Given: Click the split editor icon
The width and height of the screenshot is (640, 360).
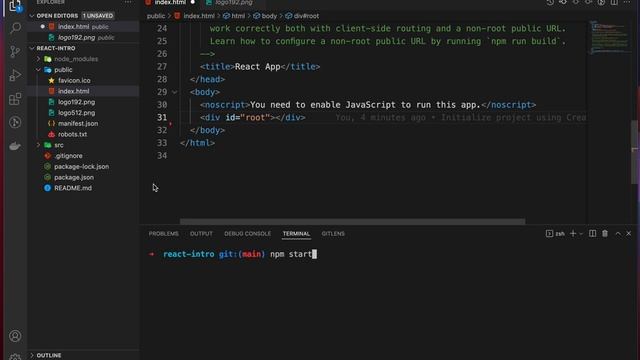Looking at the screenshot, I should point(614,2).
